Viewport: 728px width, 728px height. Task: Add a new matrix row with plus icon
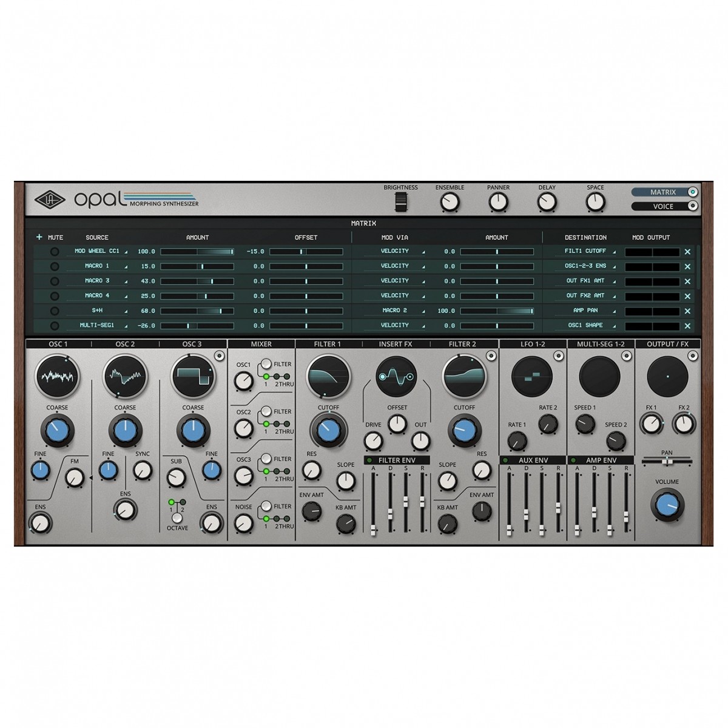[x=39, y=237]
